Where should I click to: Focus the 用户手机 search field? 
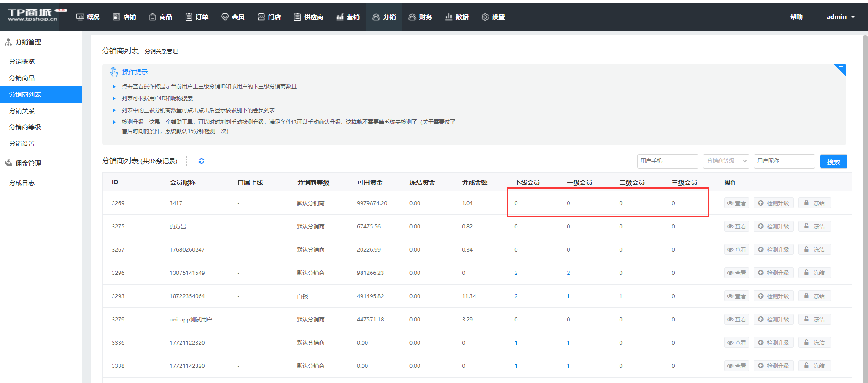(667, 161)
